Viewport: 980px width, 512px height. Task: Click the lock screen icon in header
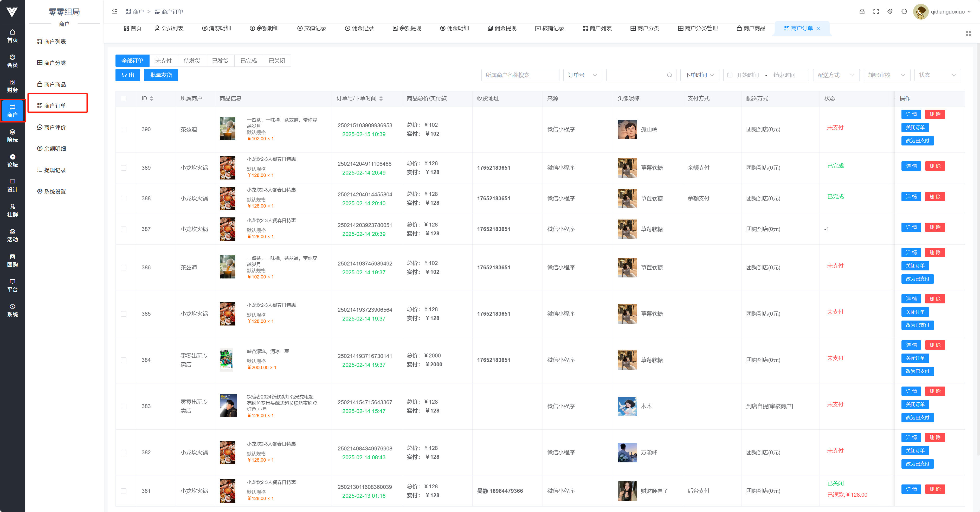tap(862, 12)
